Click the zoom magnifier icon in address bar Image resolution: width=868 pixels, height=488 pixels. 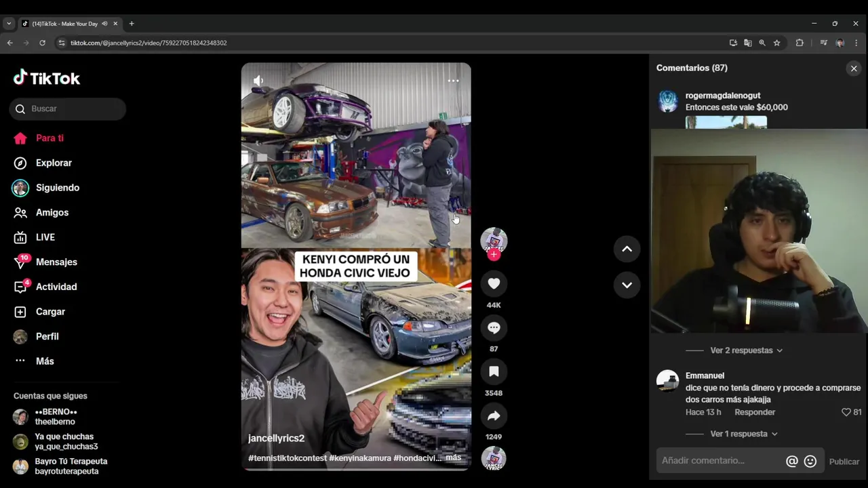point(762,43)
